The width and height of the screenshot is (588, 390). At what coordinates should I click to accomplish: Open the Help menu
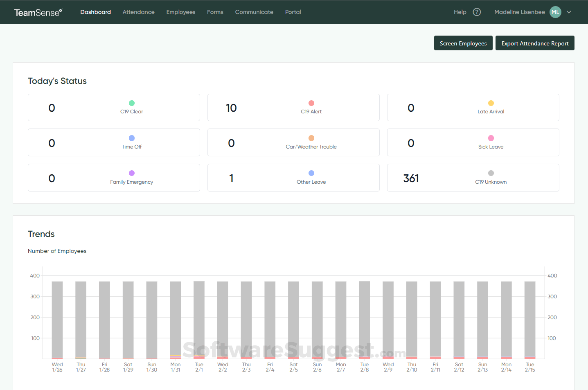point(460,12)
